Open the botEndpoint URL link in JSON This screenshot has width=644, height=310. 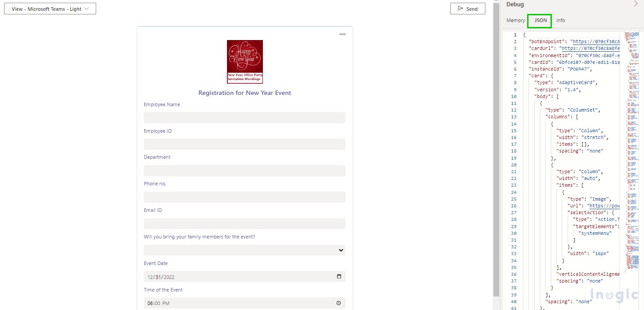coord(596,41)
